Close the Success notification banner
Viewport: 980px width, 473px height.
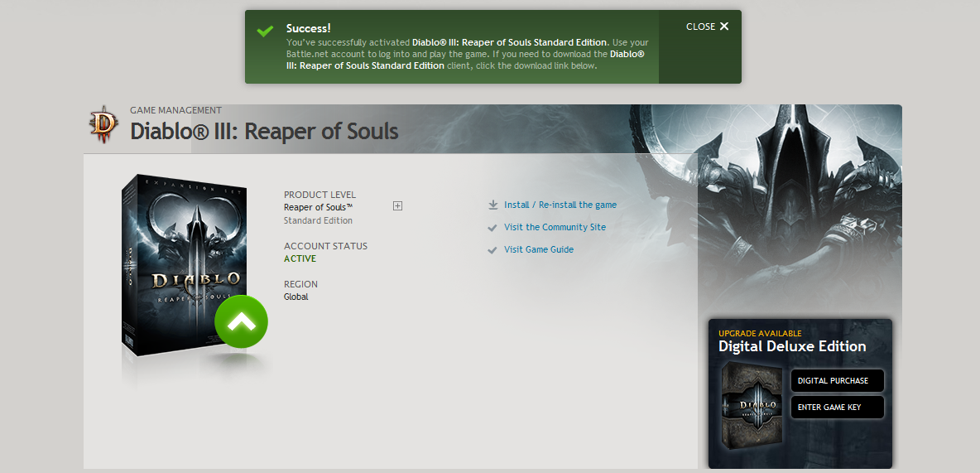pos(708,27)
